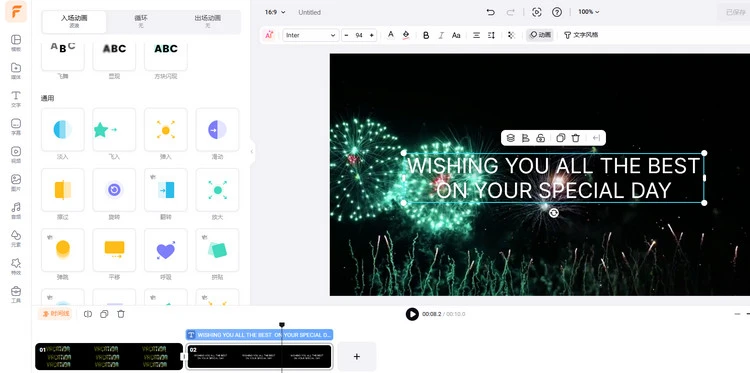Lock the selected text box
750x373 pixels.
click(540, 138)
